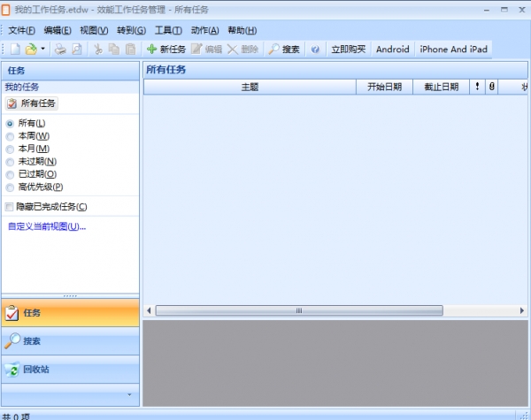Click the priority exclamation column header
The image size is (531, 420).
(477, 87)
